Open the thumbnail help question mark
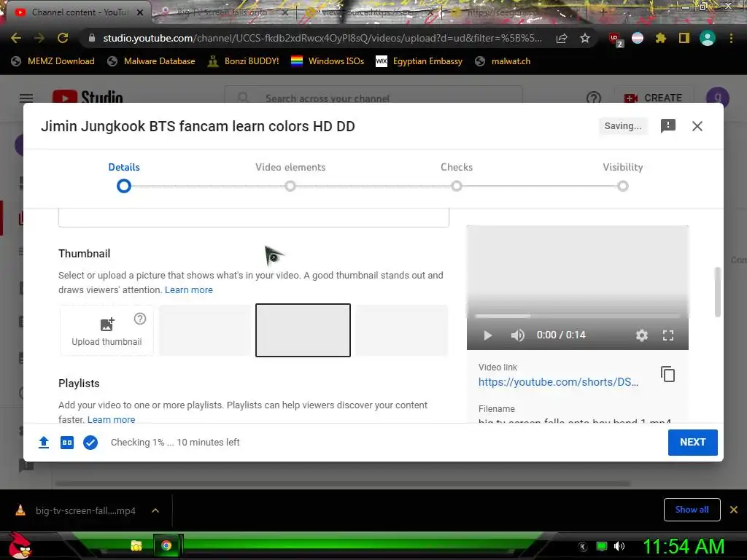This screenshot has width=747, height=560. tap(139, 319)
